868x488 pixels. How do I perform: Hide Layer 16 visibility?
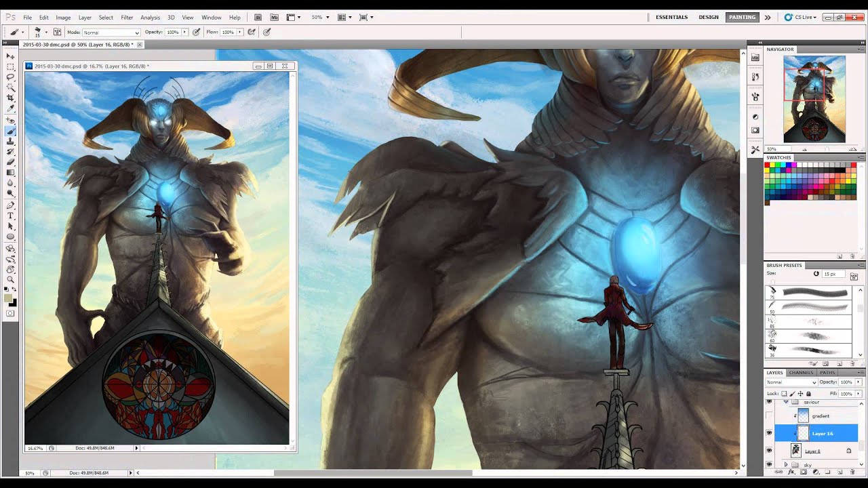[769, 433]
